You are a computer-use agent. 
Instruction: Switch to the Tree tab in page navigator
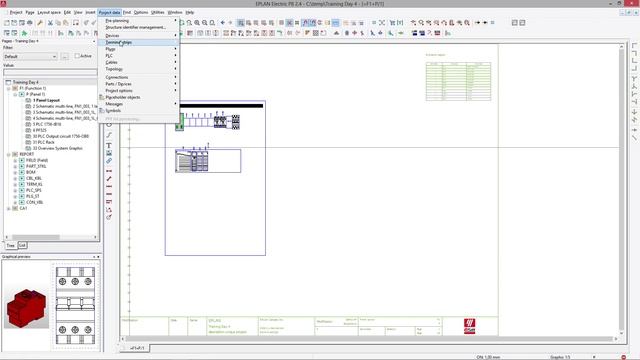(11, 245)
